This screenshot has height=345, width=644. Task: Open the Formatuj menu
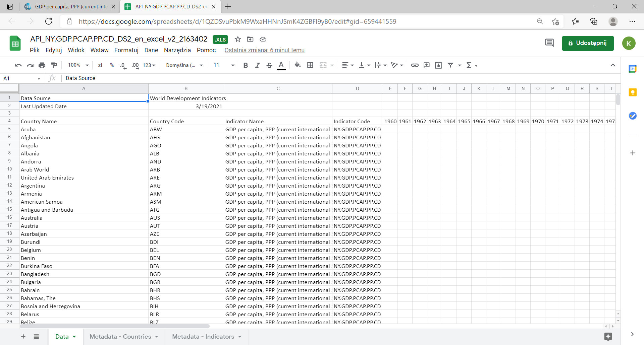(126, 50)
